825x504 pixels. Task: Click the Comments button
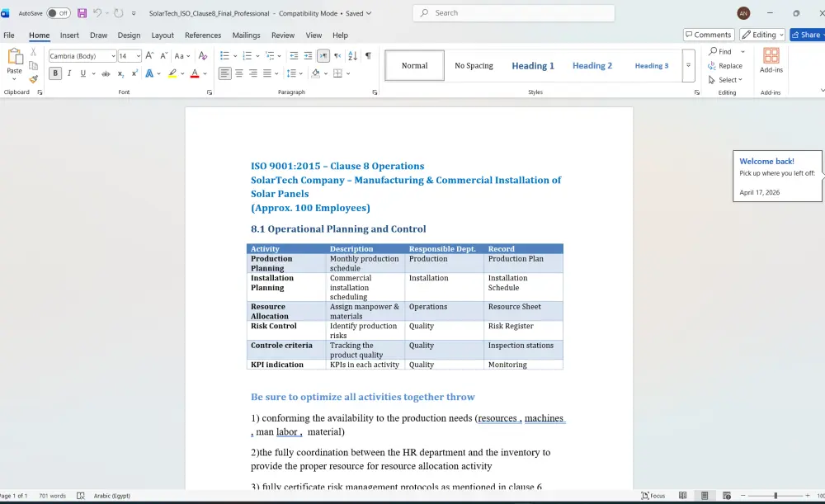(709, 35)
